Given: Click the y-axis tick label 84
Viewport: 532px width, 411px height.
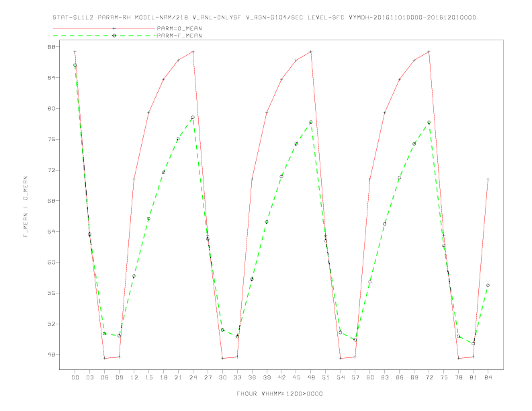Looking at the screenshot, I should click(x=52, y=78).
